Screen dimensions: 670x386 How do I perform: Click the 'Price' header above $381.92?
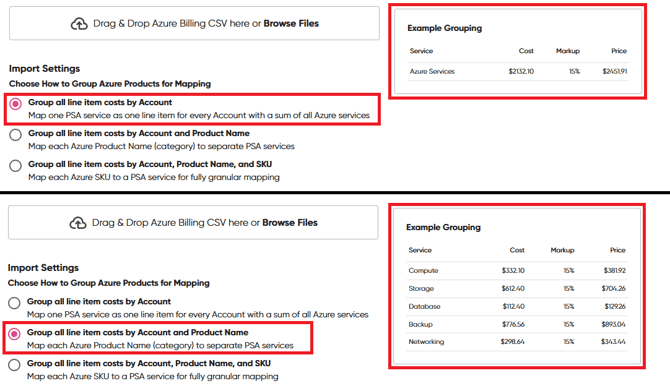pos(617,250)
